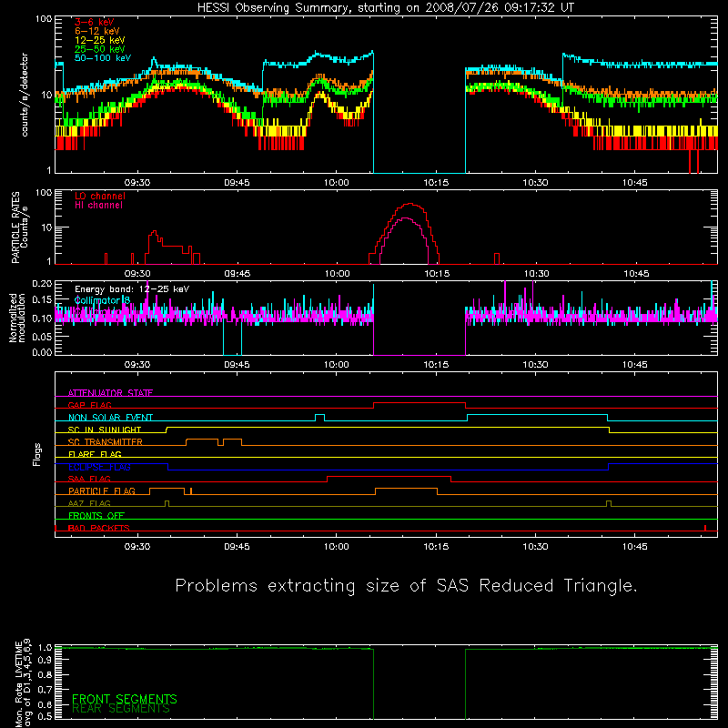Click the BAD_PACKETS spike near the right edge
728x728 pixels.
[705, 528]
